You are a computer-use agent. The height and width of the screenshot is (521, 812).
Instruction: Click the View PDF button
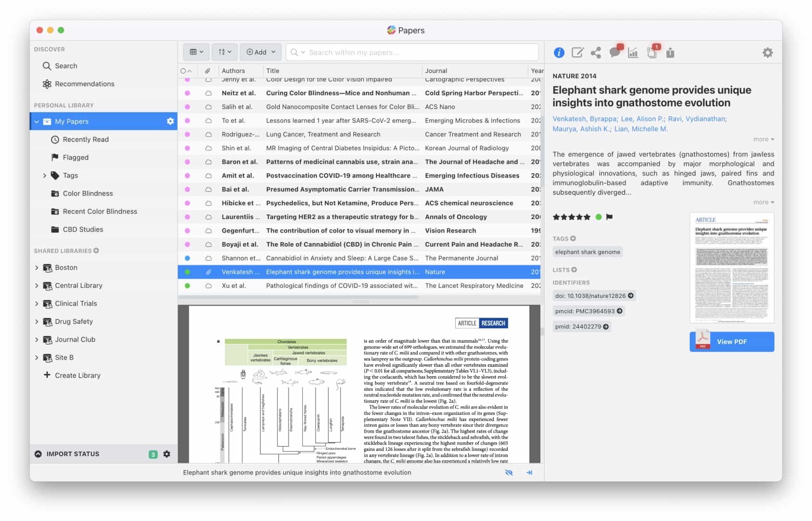tap(732, 342)
